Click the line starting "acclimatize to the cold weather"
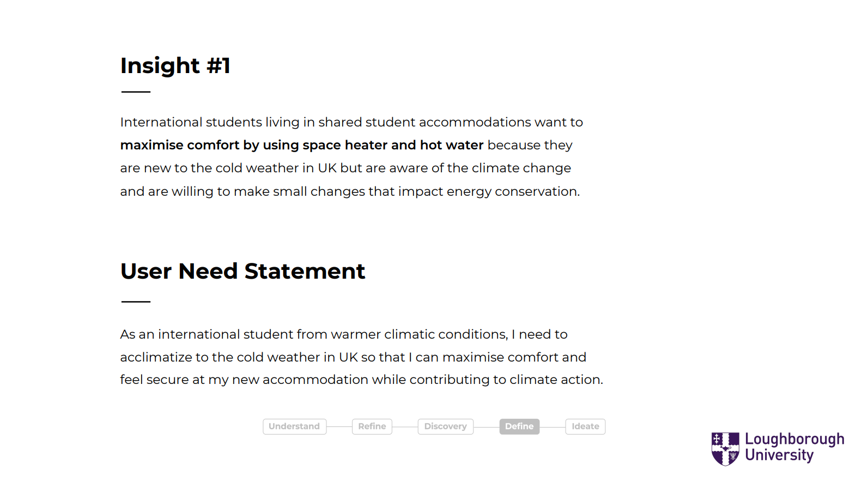 coord(353,357)
